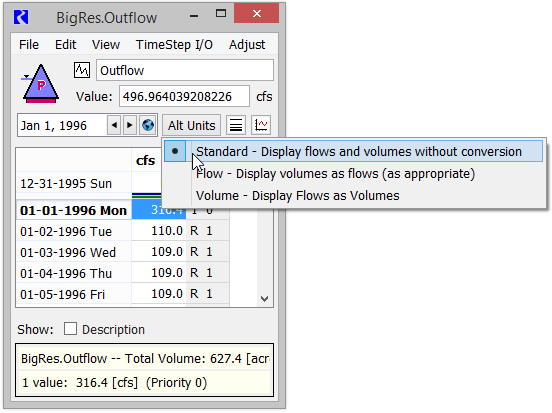Open the Alt Units dropdown button
Viewport: 552px width, 413px height.
pos(192,125)
